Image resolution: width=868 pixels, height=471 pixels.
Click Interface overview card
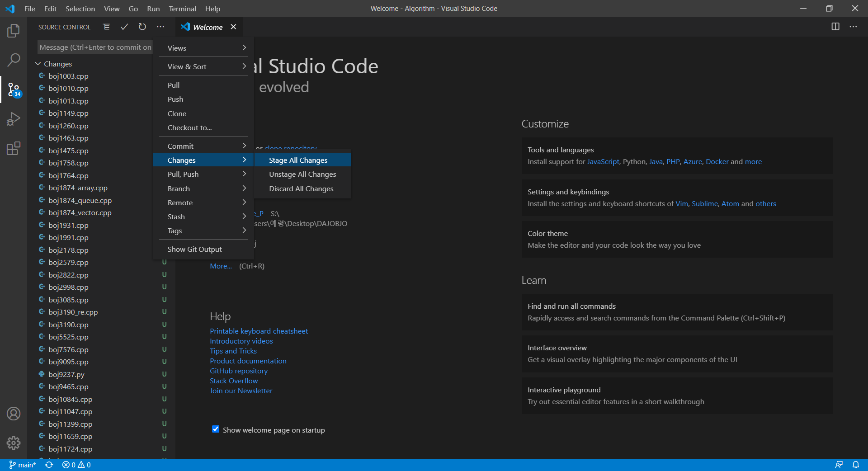(677, 353)
